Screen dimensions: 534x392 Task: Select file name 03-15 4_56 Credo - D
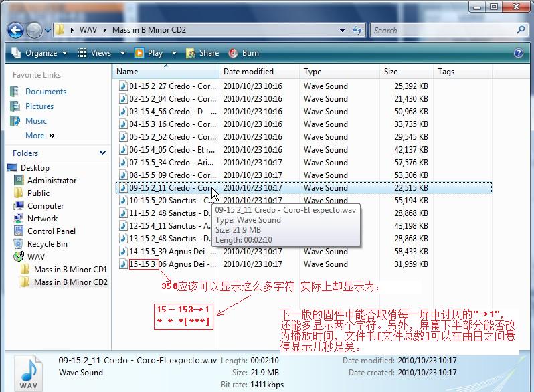173,112
